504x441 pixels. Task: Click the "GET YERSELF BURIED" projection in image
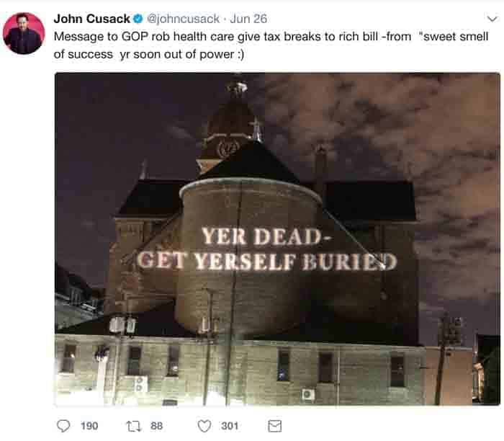pos(267,261)
